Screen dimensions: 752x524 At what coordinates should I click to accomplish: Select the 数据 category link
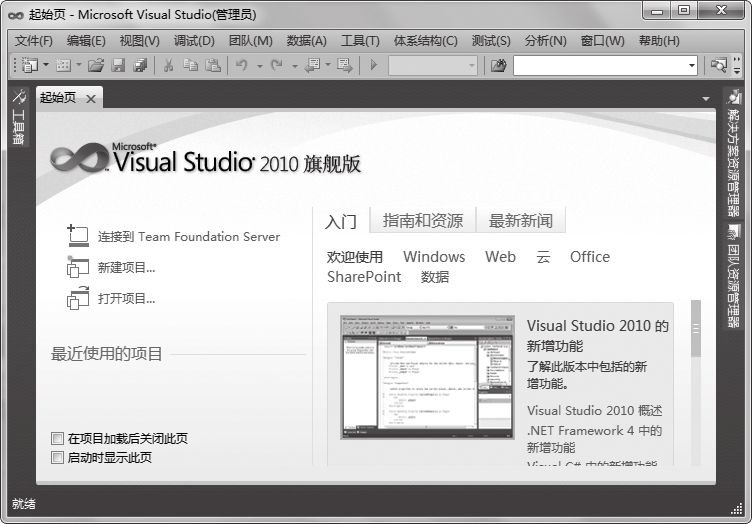(x=435, y=277)
